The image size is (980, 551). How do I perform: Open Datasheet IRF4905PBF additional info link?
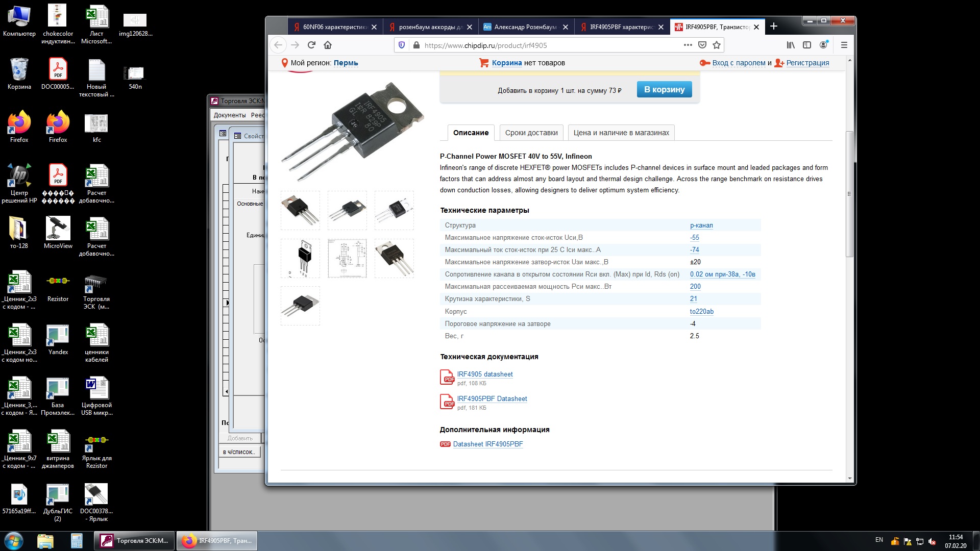488,444
